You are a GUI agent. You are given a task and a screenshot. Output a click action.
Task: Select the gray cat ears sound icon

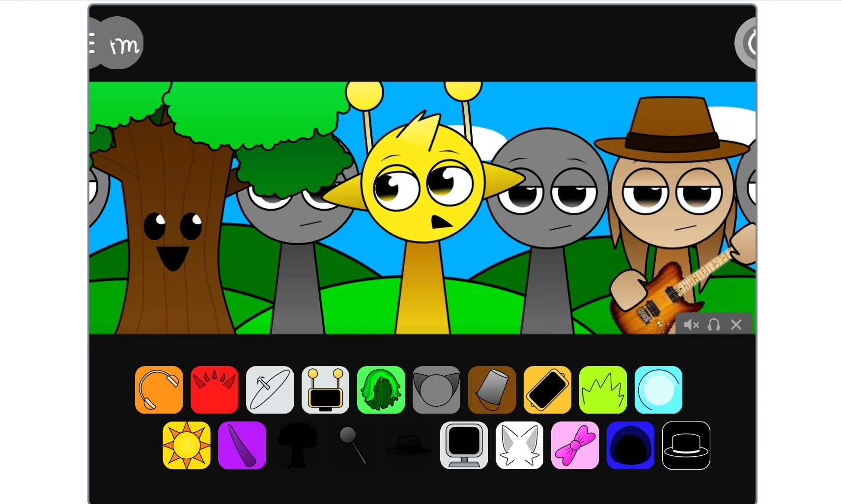pos(436,390)
